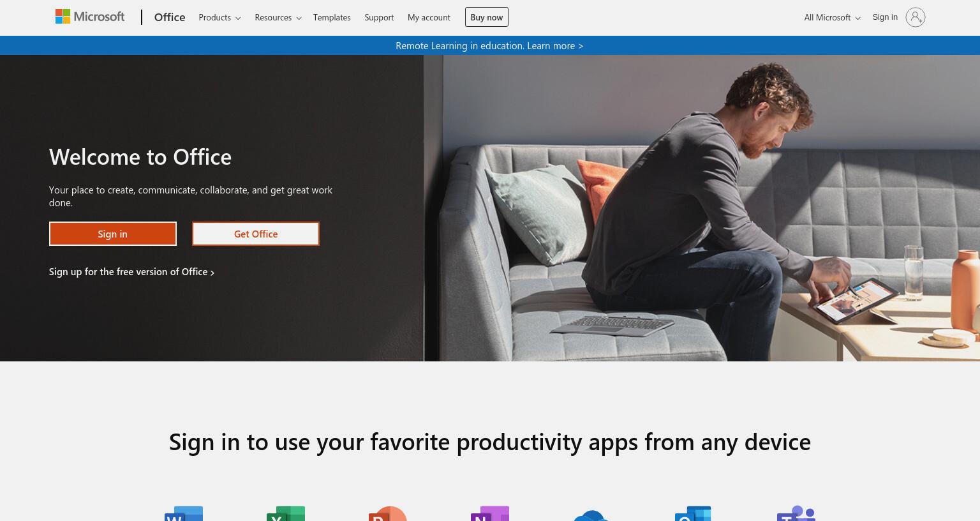The image size is (980, 521).
Task: Expand the Resources dropdown menu
Action: [x=278, y=17]
